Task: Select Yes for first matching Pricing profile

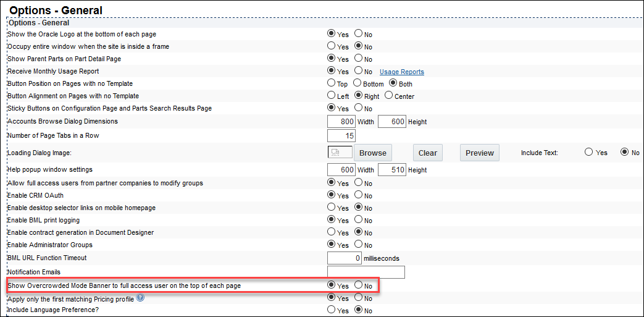Action: (330, 297)
